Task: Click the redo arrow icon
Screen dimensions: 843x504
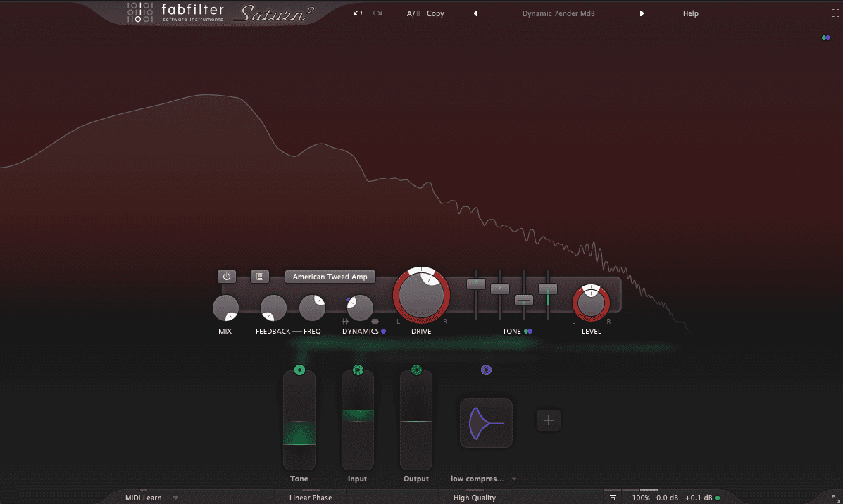Action: [377, 13]
